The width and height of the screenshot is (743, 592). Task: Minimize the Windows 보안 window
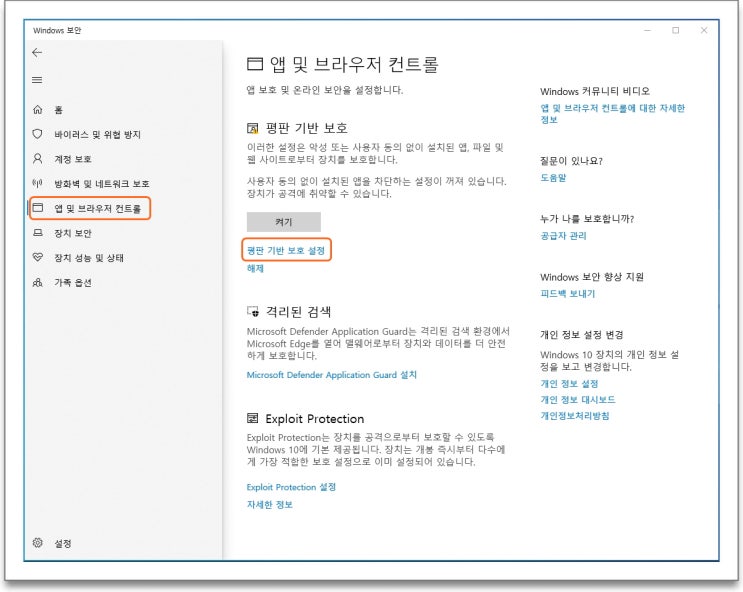coord(647,30)
